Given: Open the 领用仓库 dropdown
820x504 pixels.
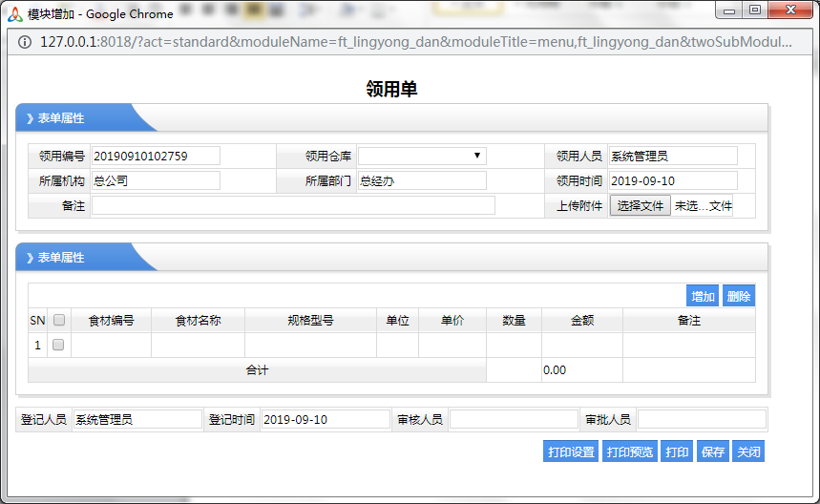Looking at the screenshot, I should pos(422,156).
